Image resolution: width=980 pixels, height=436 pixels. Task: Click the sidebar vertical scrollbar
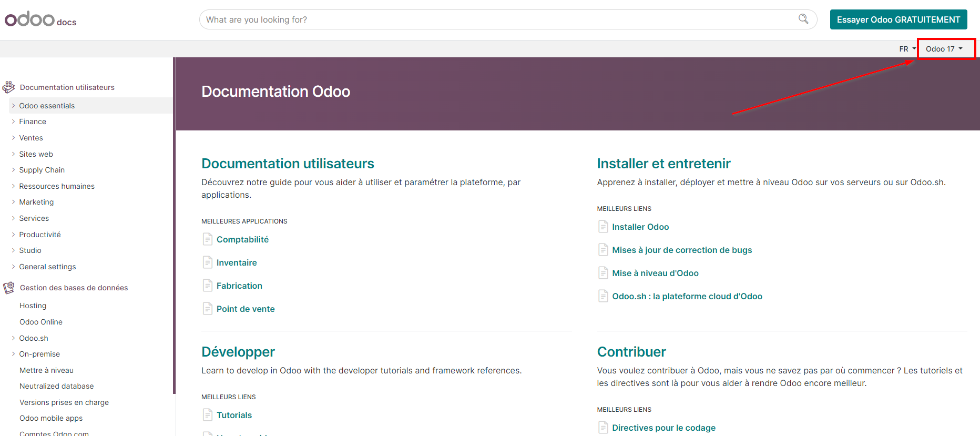pyautogui.click(x=174, y=225)
